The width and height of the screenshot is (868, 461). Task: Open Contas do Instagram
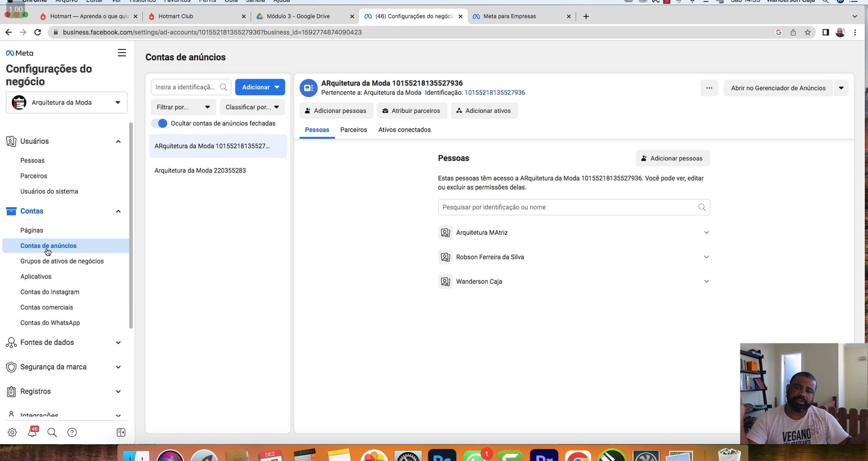pos(50,292)
